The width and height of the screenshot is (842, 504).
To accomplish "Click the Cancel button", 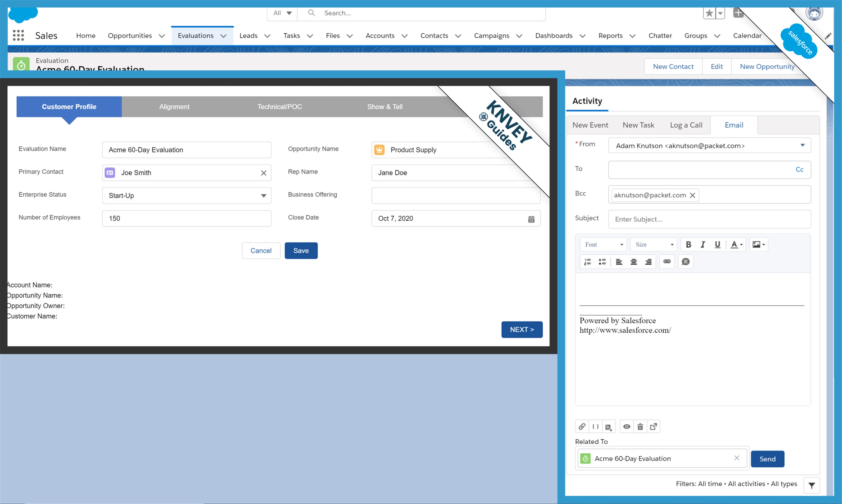I will coord(261,251).
